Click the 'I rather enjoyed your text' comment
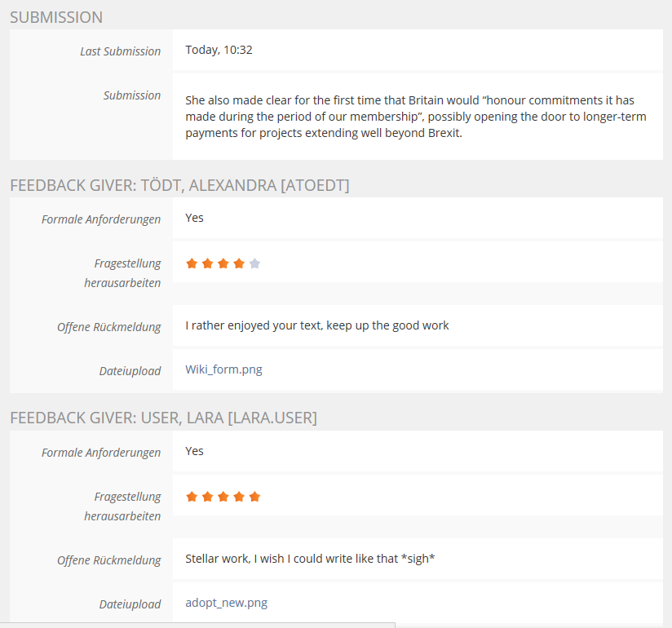Image resolution: width=672 pixels, height=628 pixels. (316, 325)
